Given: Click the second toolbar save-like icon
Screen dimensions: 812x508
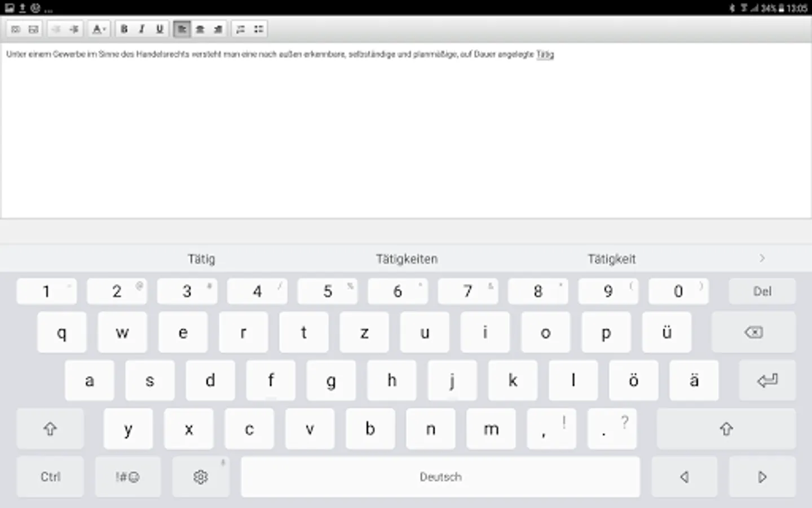Looking at the screenshot, I should coord(34,29).
